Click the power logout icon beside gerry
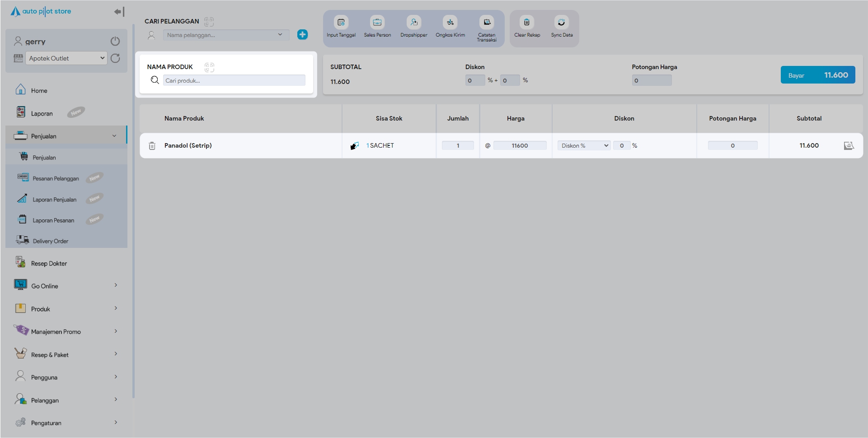Image resolution: width=868 pixels, height=438 pixels. click(115, 42)
